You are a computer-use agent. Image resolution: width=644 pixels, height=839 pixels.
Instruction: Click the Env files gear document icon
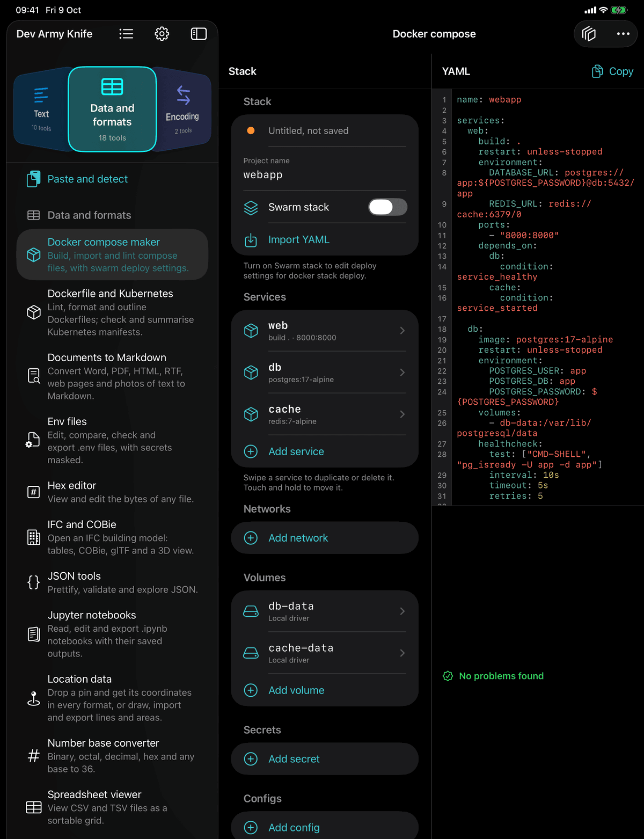pyautogui.click(x=33, y=440)
